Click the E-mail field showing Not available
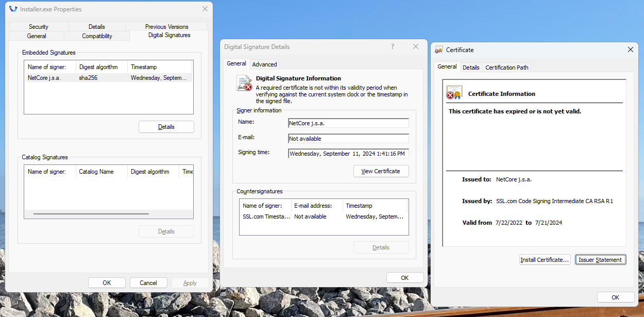This screenshot has width=644, height=317. click(x=348, y=139)
